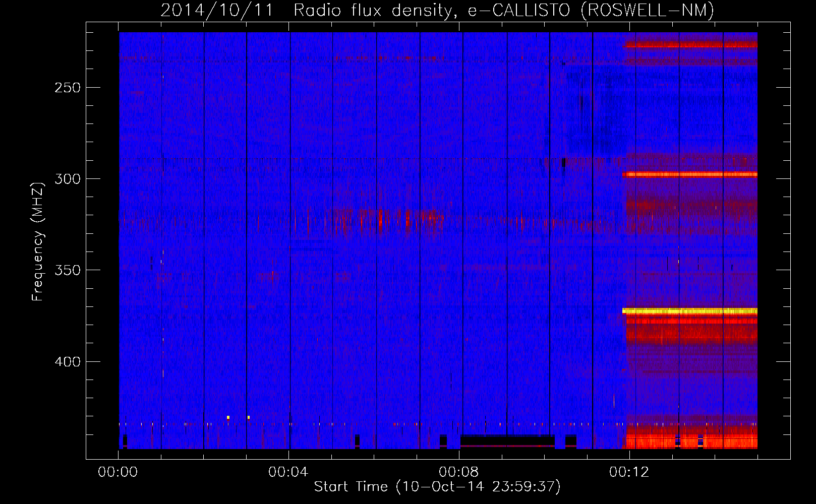816x504 pixels.
Task: Click the 250 frequency tick label
Action: point(68,88)
